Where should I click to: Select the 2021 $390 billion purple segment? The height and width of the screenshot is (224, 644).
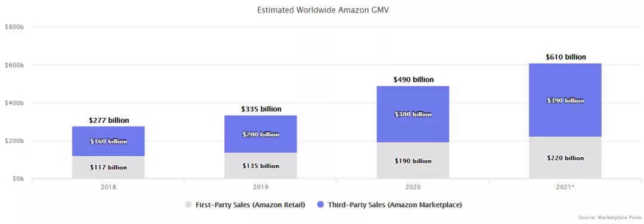tap(565, 100)
